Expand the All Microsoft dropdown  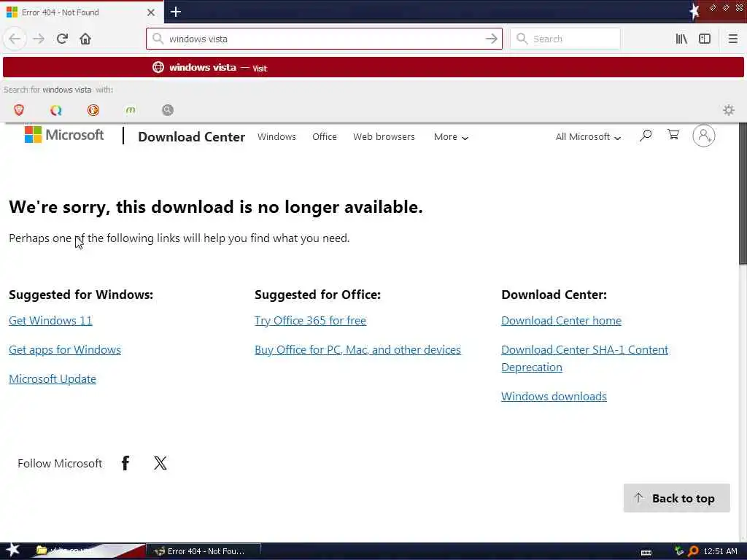[x=588, y=136]
